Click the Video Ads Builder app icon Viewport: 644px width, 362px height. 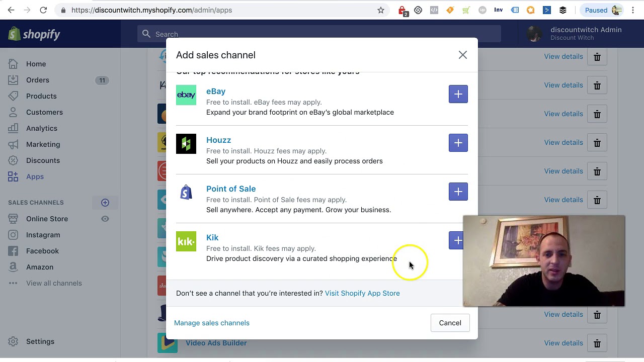tap(168, 343)
